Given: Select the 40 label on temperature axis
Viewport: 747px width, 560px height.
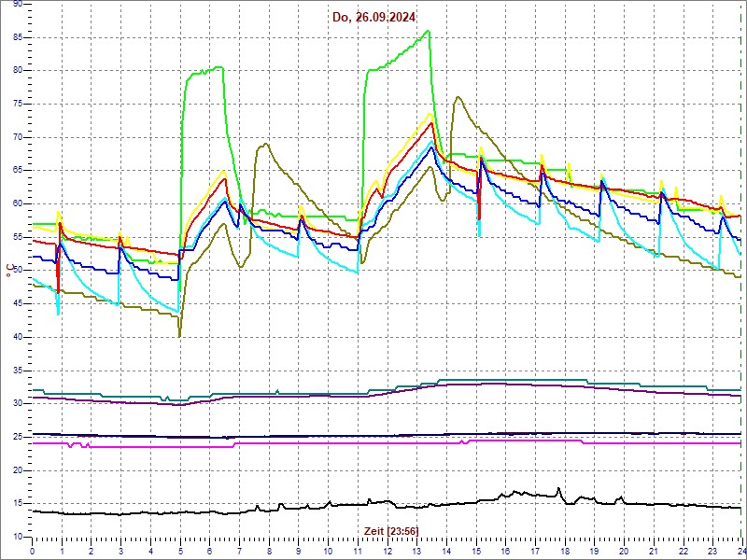Looking at the screenshot, I should pyautogui.click(x=18, y=337).
